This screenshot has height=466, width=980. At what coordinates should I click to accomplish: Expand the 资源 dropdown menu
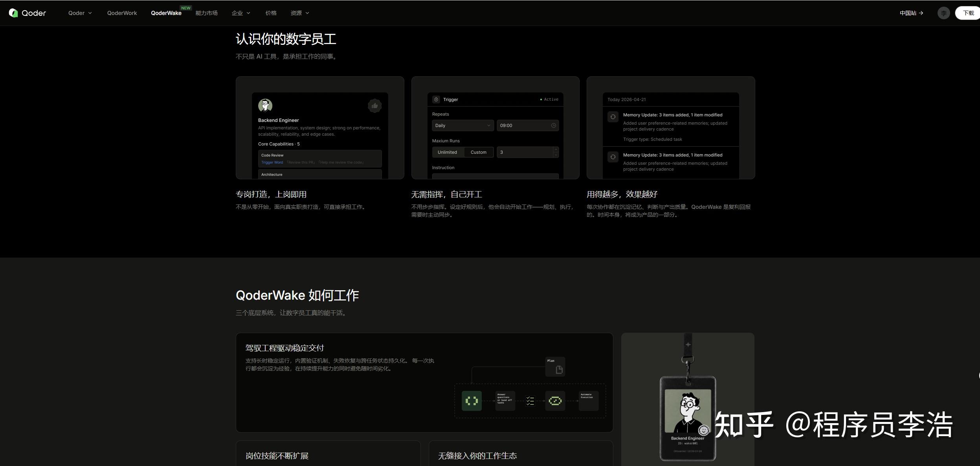300,13
